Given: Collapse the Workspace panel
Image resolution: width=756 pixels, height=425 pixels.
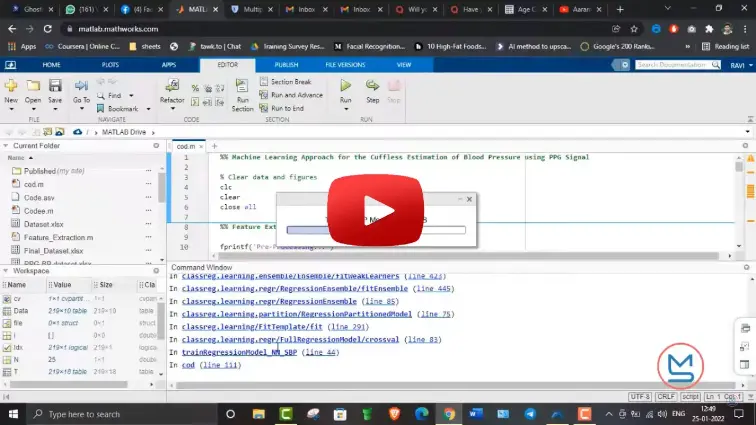Looking at the screenshot, I should coord(7,271).
